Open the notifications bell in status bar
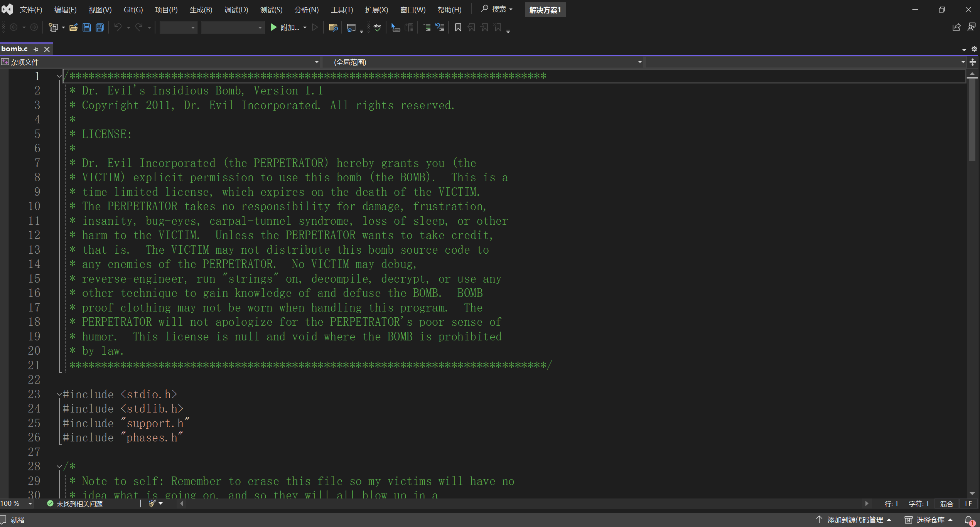Viewport: 980px width, 527px height. 969,520
